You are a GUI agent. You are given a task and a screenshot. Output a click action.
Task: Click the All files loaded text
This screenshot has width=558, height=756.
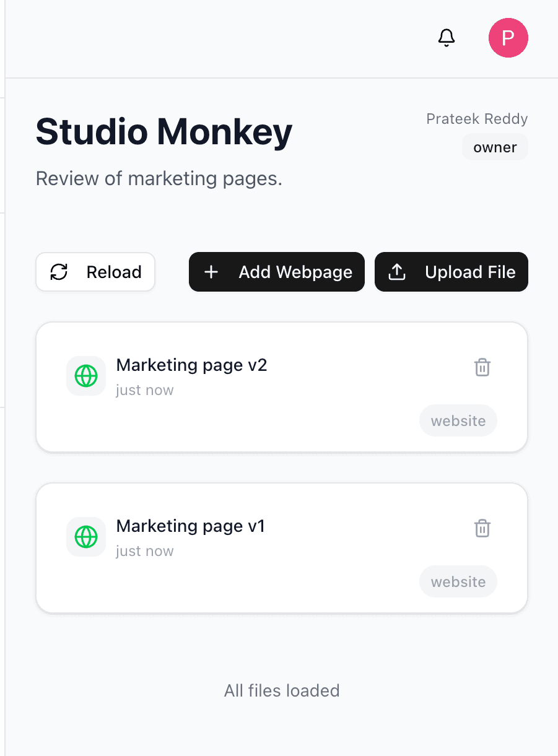coord(282,690)
